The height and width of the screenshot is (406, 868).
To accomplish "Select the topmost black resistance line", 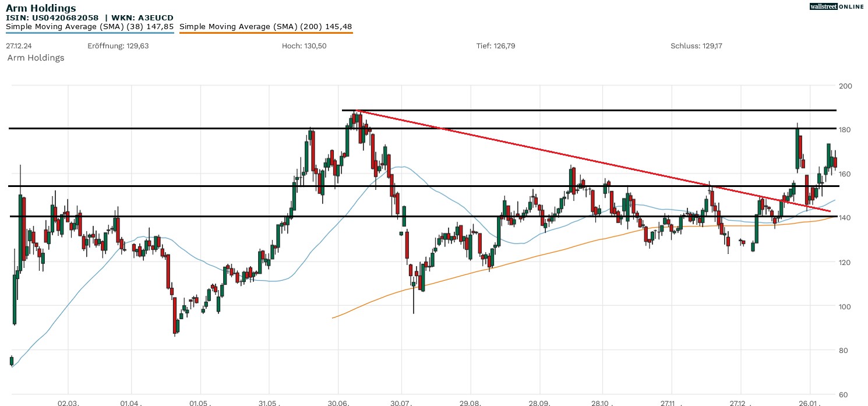I will pos(583,110).
